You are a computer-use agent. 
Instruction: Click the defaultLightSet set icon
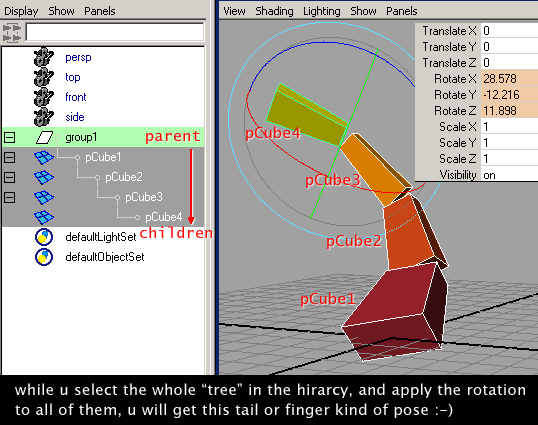[x=44, y=237]
